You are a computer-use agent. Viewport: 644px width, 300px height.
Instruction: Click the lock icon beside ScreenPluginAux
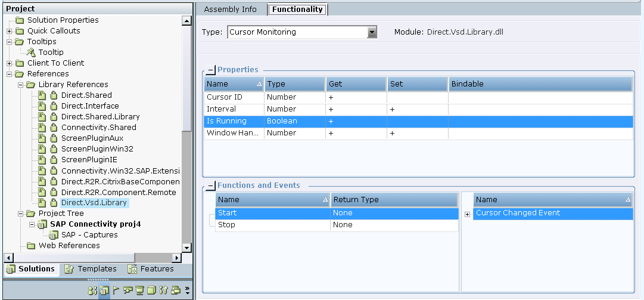pos(54,138)
